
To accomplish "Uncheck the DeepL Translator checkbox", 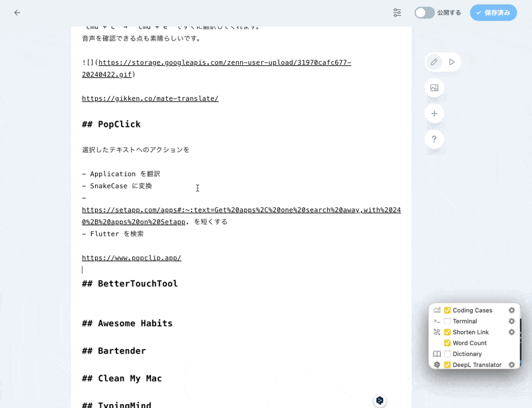I will pyautogui.click(x=447, y=365).
